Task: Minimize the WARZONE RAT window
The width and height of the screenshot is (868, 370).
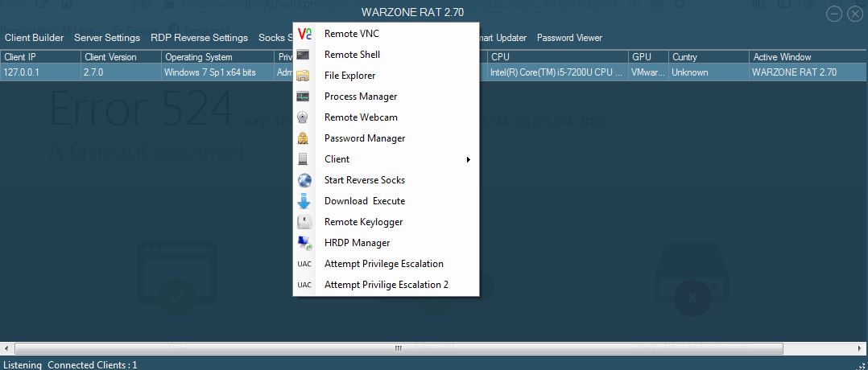Action: click(835, 14)
